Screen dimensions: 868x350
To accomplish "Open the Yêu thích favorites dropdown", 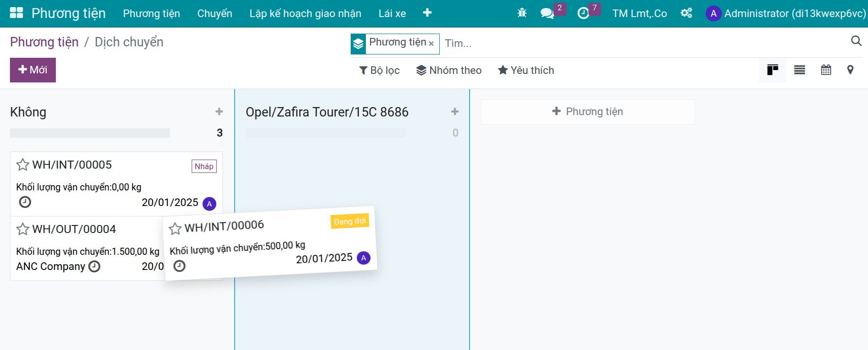I will [526, 71].
